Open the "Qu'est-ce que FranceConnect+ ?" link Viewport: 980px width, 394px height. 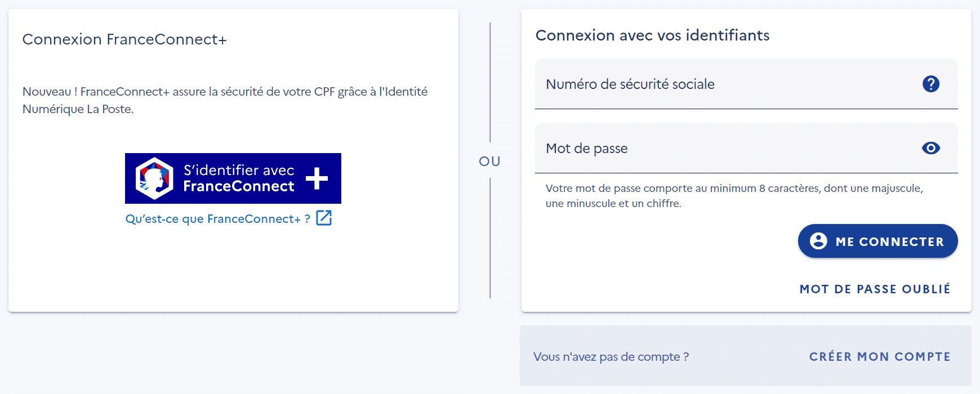coord(217,219)
